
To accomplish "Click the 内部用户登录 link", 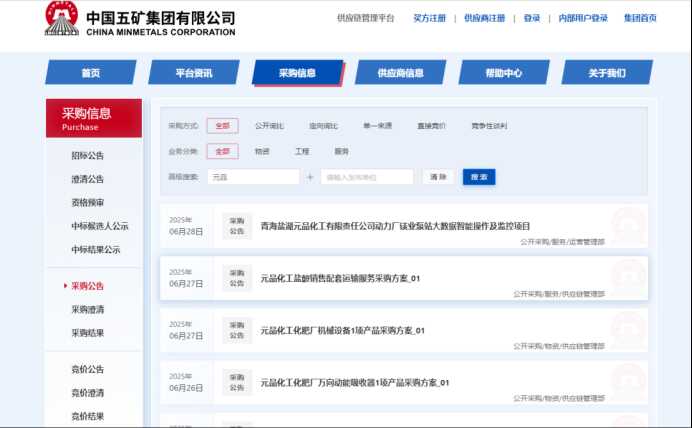I will [583, 18].
